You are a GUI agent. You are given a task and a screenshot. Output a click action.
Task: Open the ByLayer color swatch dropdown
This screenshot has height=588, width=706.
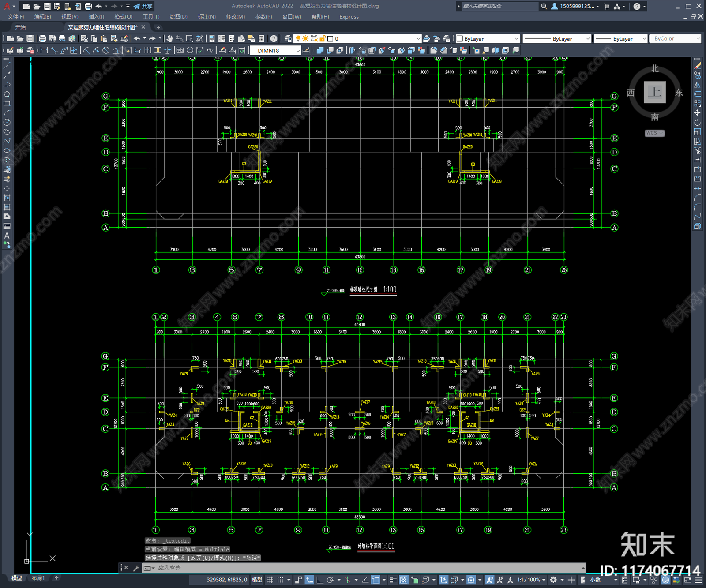488,39
